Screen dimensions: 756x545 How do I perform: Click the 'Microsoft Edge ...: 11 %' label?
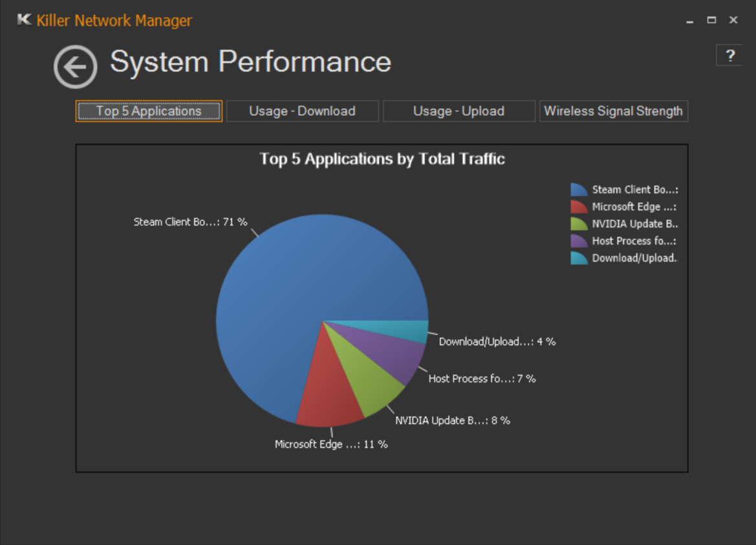[331, 444]
